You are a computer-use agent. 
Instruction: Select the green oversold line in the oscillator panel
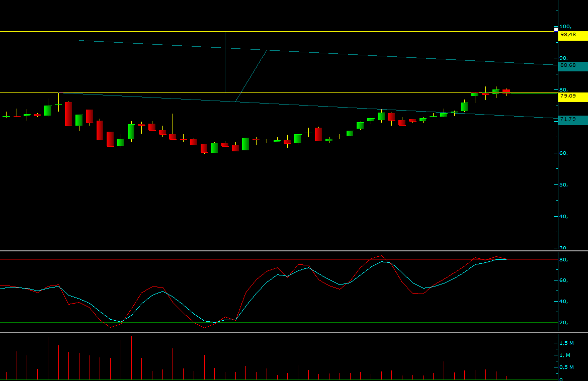pos(279,322)
